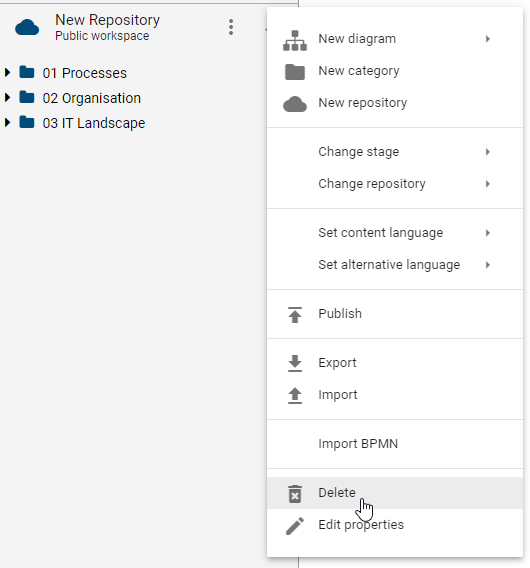Click the blue repository cloud icon
The width and height of the screenshot is (530, 568).
[27, 28]
